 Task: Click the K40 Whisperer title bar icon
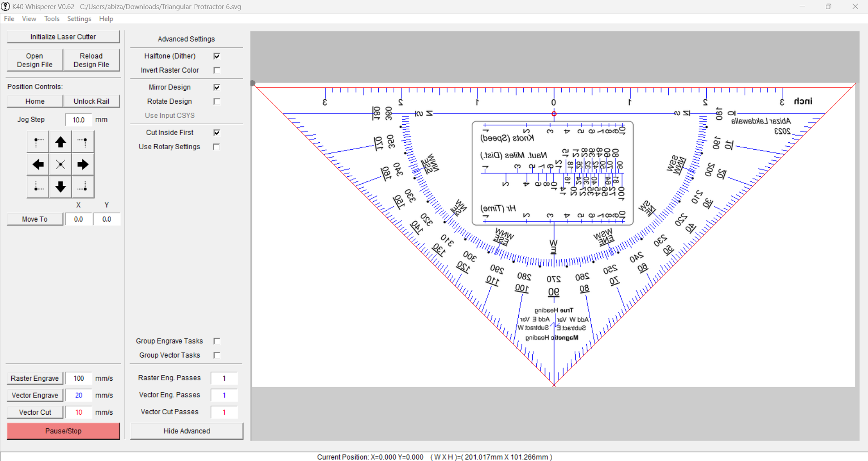(5, 6)
